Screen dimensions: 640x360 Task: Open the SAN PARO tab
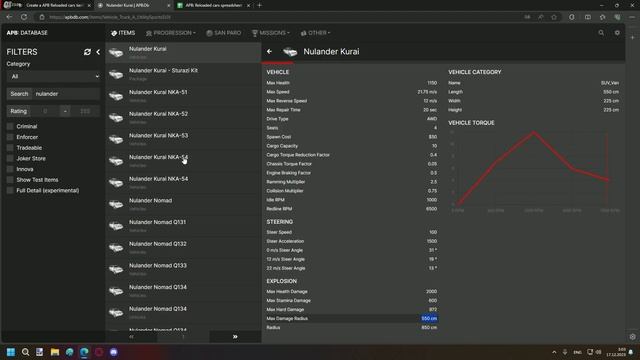(224, 33)
